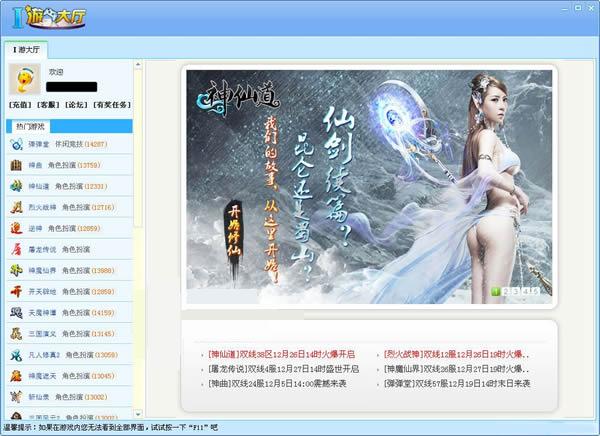Screen dimensions: 600x436
Task: Go to the 论坛 forum link
Action: point(76,105)
